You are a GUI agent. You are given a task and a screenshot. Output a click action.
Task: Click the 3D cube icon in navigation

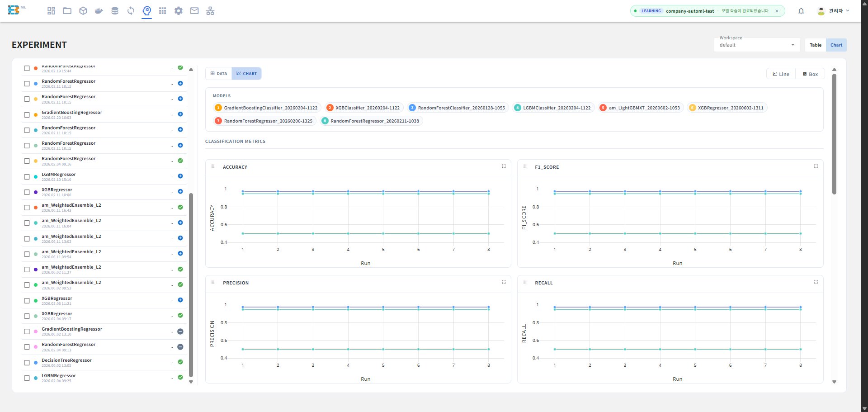pyautogui.click(x=83, y=11)
